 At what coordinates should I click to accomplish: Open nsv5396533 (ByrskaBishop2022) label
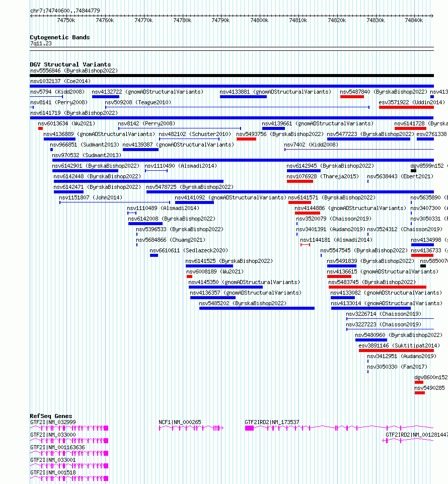[x=180, y=229]
